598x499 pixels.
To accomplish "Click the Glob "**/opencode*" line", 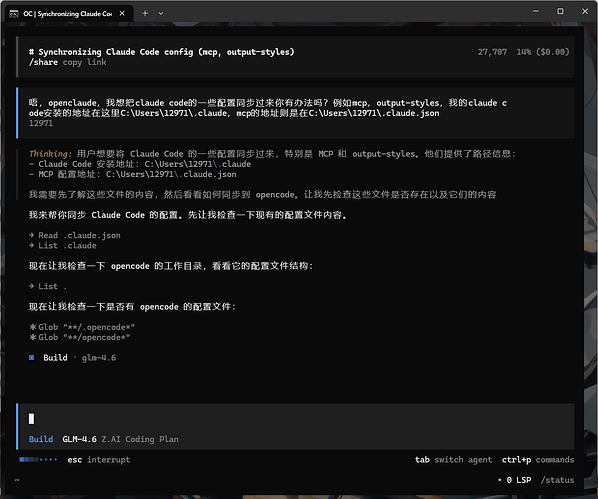I will (80, 338).
